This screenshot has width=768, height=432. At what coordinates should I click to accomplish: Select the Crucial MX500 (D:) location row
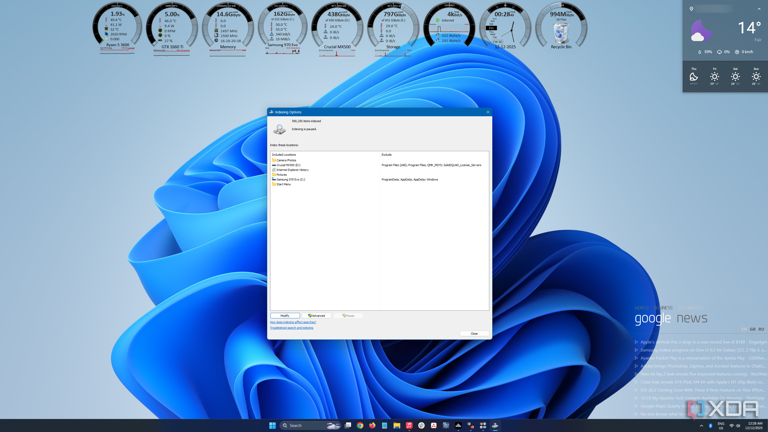click(286, 165)
